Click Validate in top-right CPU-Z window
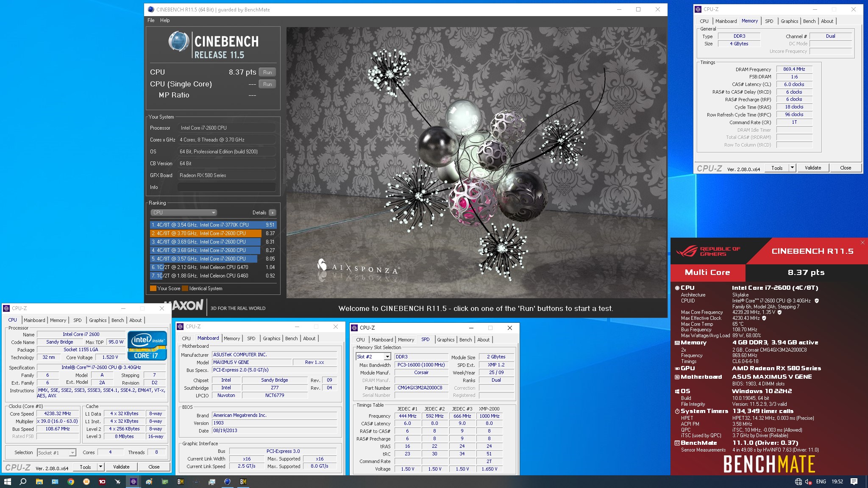The width and height of the screenshot is (868, 488). [813, 168]
